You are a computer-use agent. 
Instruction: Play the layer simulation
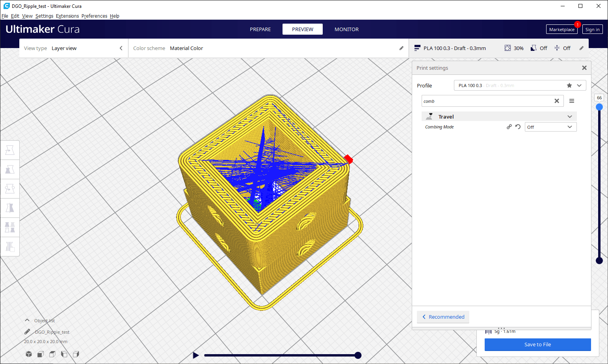(196, 355)
